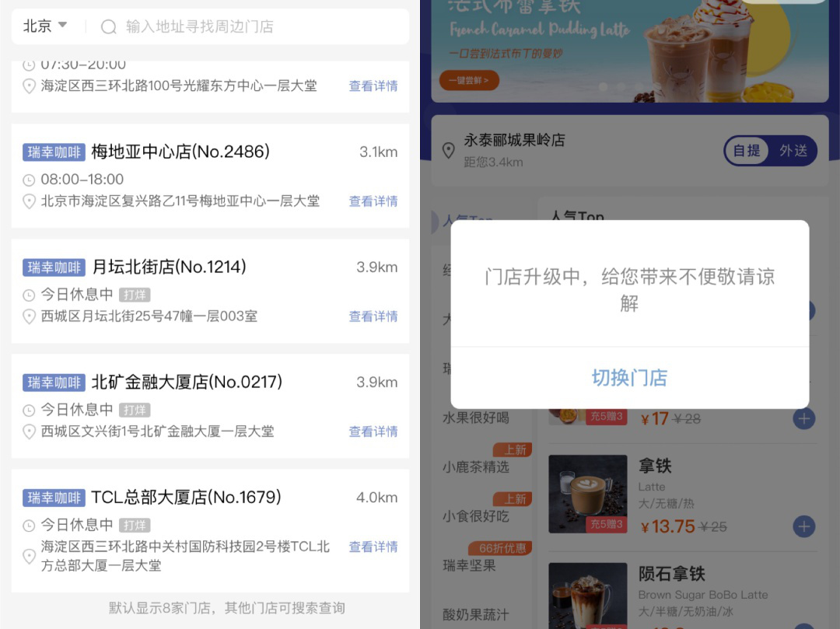This screenshot has width=840, height=629.
Task: Add 拿铁 Latte with the plus button
Action: point(803,526)
